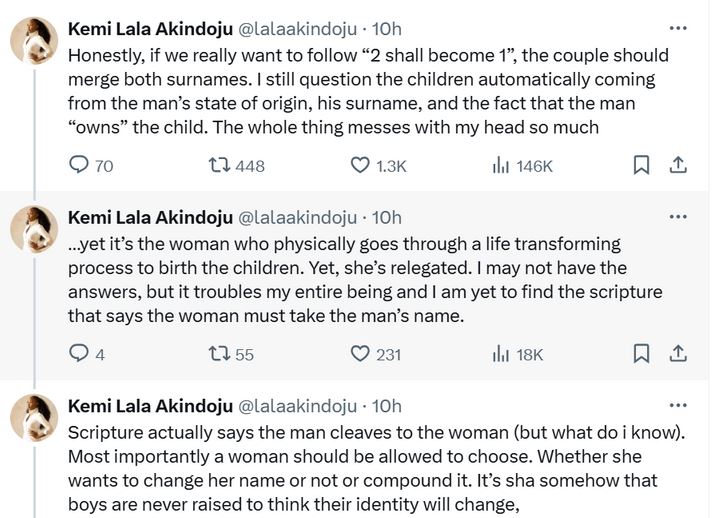Open more options menu on second tweet
This screenshot has width=720, height=518.
[x=678, y=217]
